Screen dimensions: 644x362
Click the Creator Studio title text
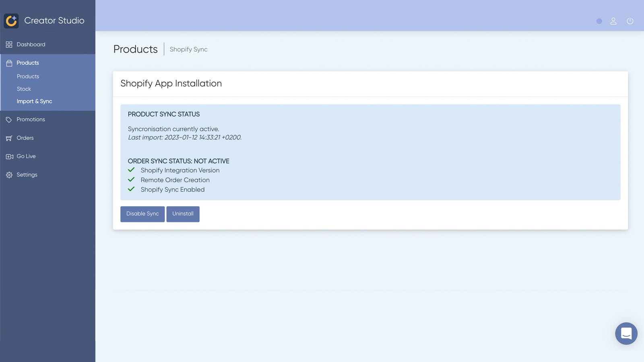[x=54, y=21]
